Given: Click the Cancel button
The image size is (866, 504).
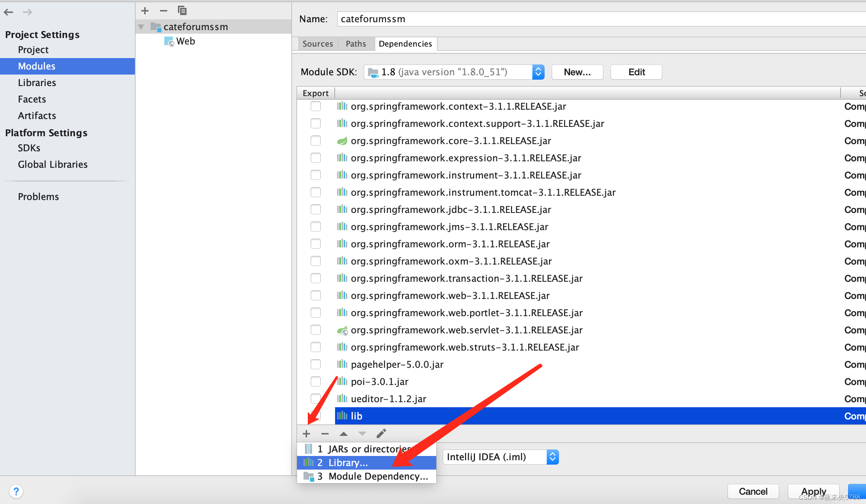Looking at the screenshot, I should coord(753,491).
